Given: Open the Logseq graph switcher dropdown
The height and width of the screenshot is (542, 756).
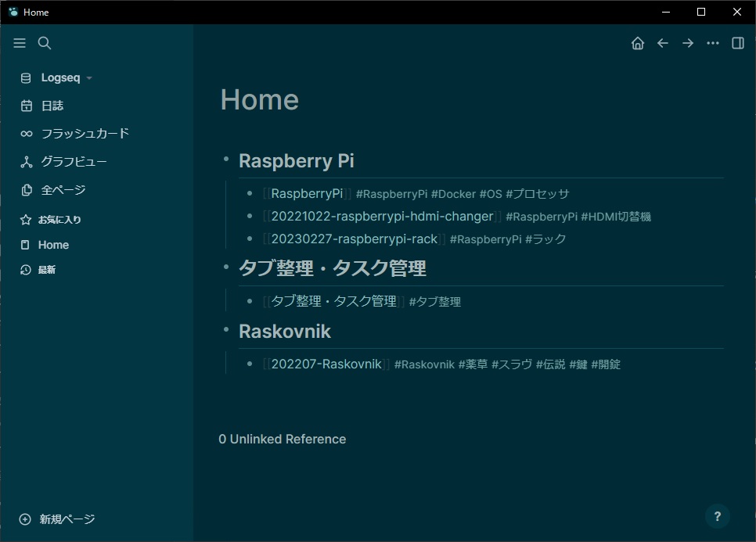Looking at the screenshot, I should pyautogui.click(x=67, y=78).
